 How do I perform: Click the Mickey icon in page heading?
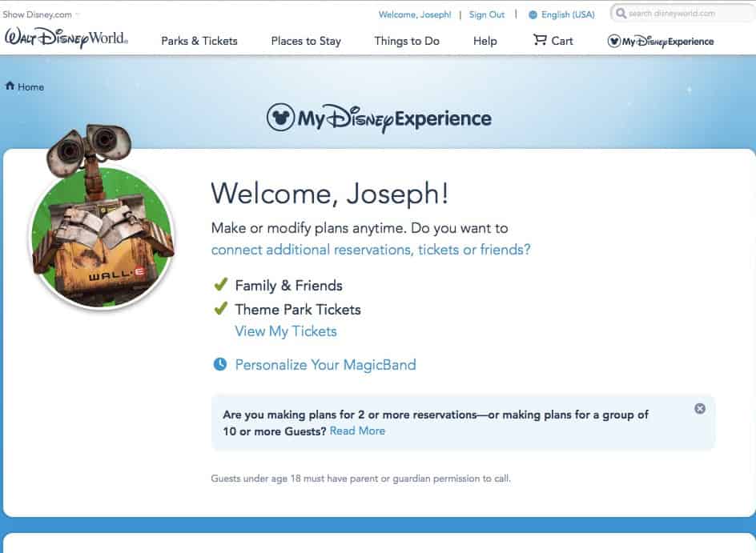[x=280, y=118]
